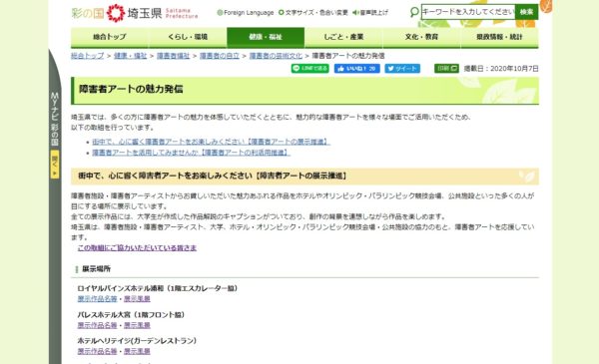Viewport: 599px width, 364px height.
Task: Select the 健康・福祉 navigation tab
Action: click(266, 37)
